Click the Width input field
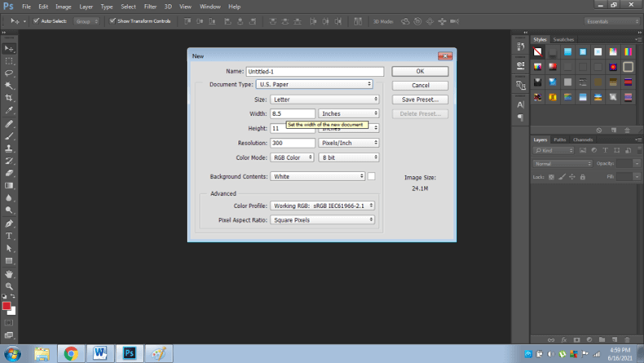644x363 pixels. (x=293, y=113)
